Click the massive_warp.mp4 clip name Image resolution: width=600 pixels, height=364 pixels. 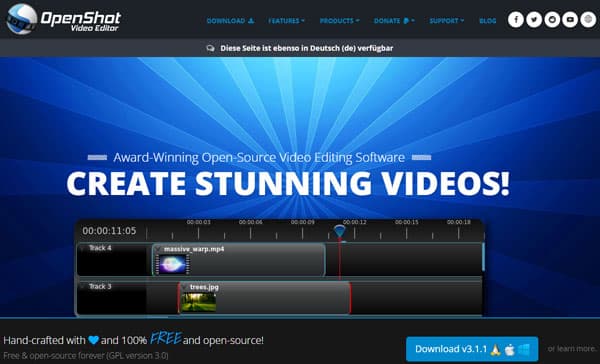(194, 249)
